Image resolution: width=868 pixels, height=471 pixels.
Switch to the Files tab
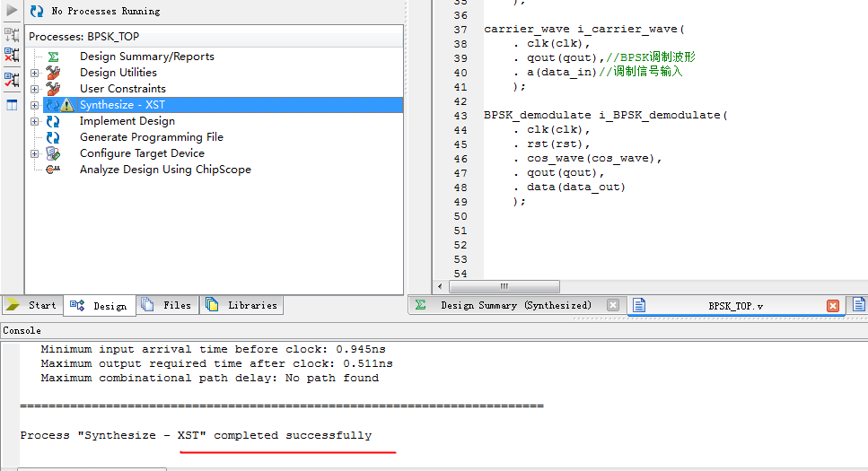(x=167, y=306)
